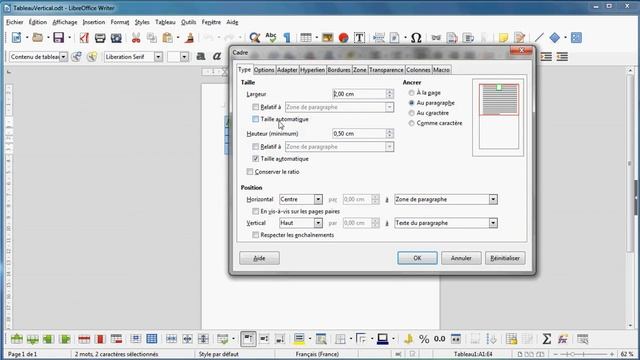This screenshot has width=640, height=360.
Task: Click the Insert image icon
Action: pyautogui.click(x=327, y=38)
